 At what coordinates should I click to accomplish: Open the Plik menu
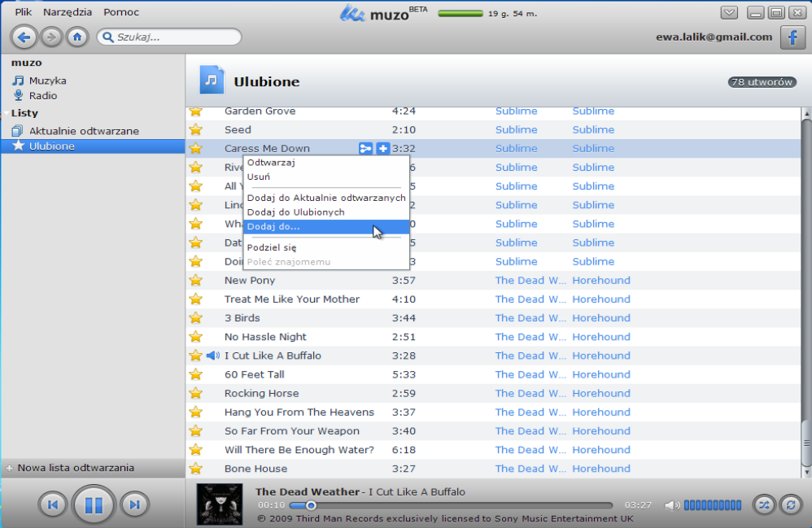pyautogui.click(x=24, y=12)
